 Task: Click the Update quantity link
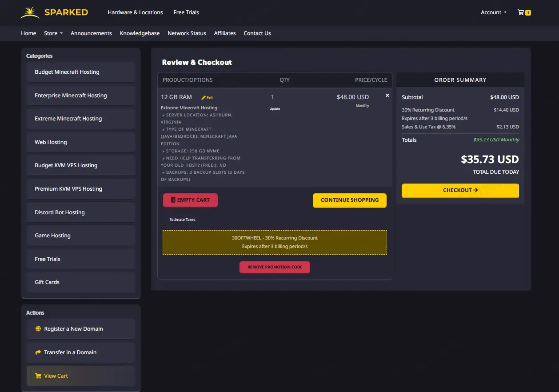point(275,109)
